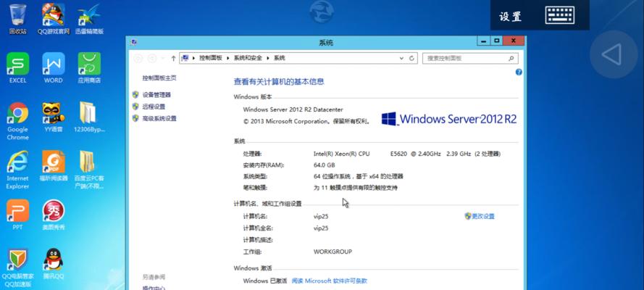Click the search magnifier in the control panel search box

[x=511, y=58]
